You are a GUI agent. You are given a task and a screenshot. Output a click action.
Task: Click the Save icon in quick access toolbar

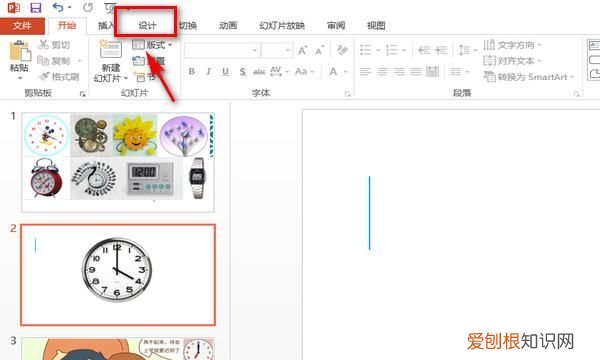click(x=36, y=8)
